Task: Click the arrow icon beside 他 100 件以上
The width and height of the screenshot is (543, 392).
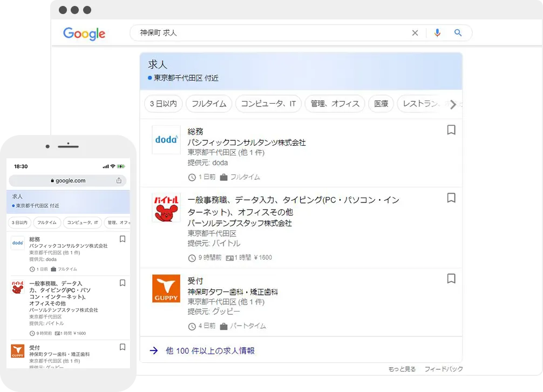Action: click(154, 351)
